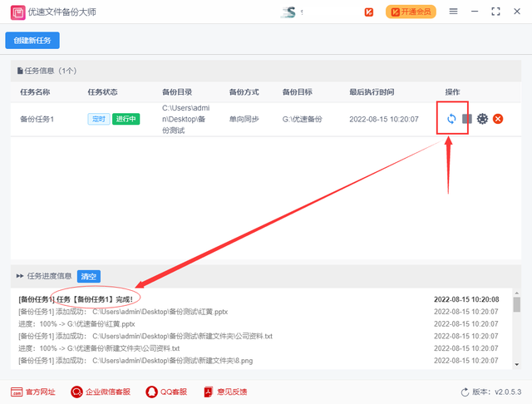The width and height of the screenshot is (532, 404).
Task: Click the 任务名称 column header
Action: click(x=35, y=92)
